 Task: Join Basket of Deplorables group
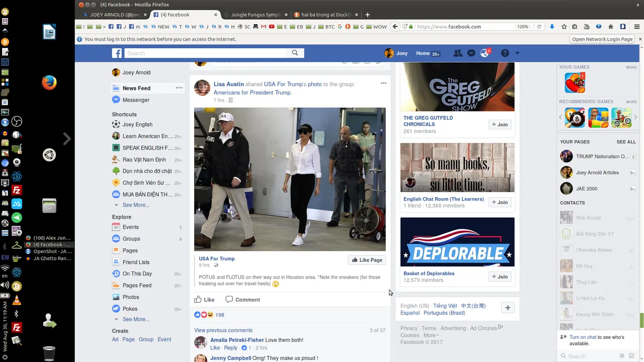pos(500,277)
